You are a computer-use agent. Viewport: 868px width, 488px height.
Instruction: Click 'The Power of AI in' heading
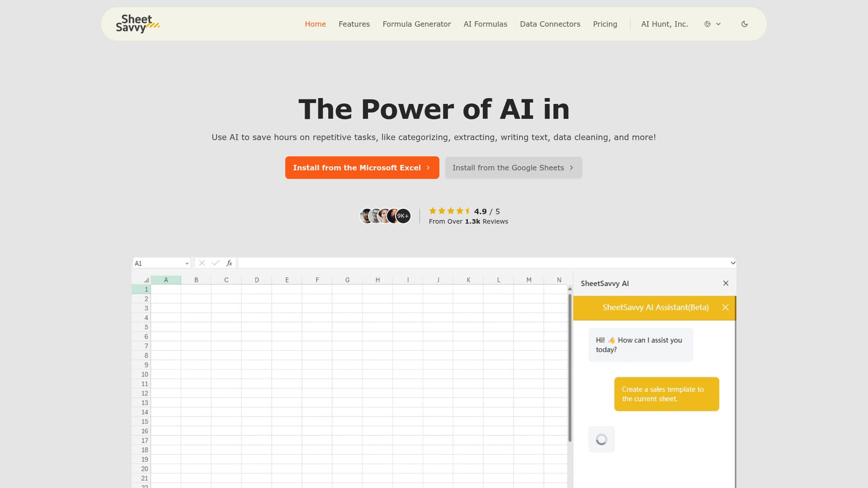434,109
